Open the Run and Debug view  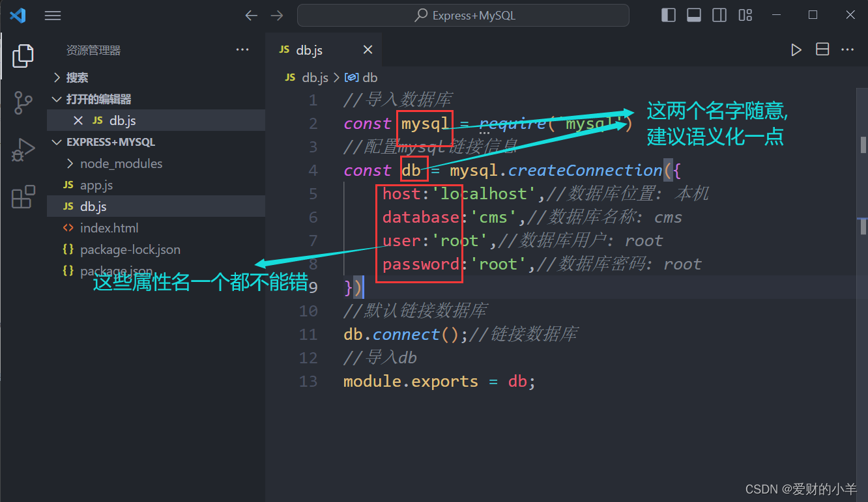23,149
